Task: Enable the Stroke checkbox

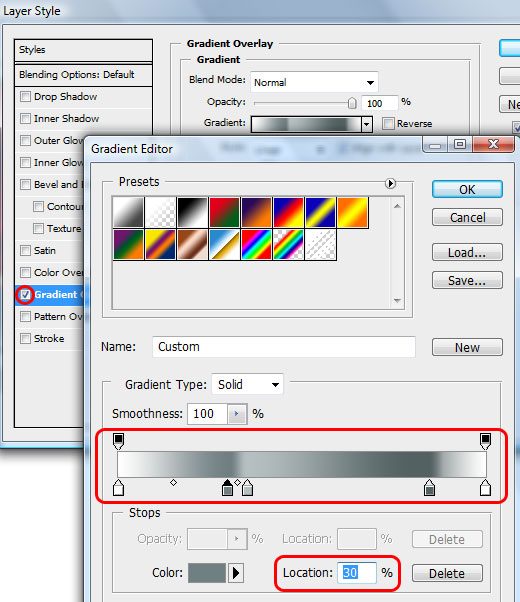Action: click(25, 339)
